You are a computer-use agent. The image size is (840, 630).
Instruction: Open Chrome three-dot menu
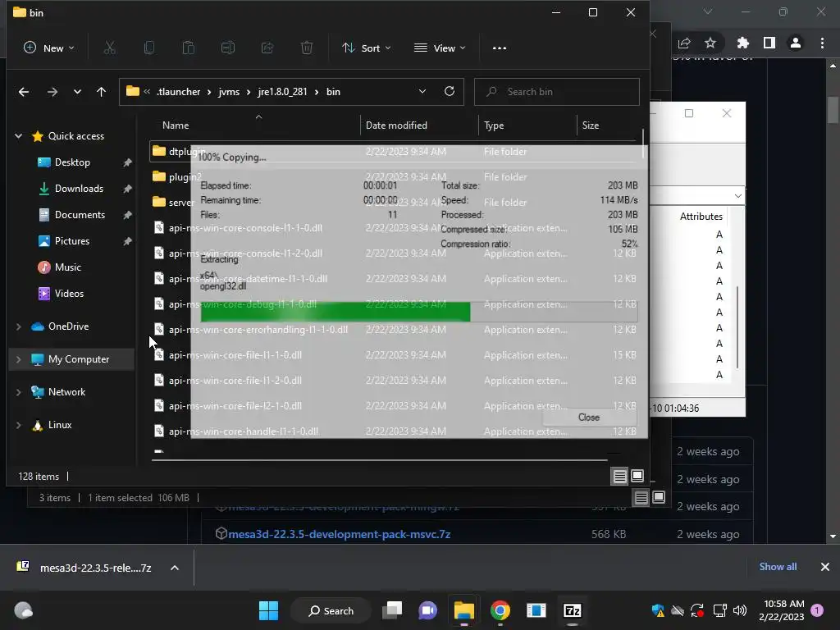click(822, 43)
